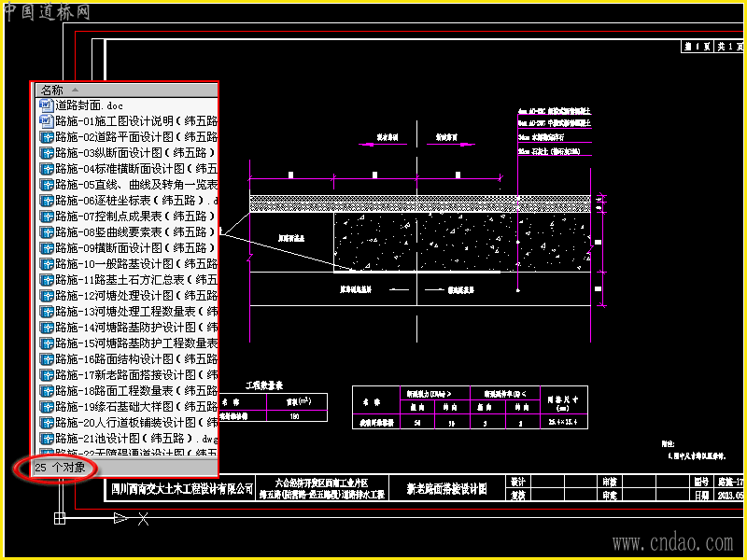Image resolution: width=747 pixels, height=560 pixels.
Task: Sort the file list by the 名称 column header
Action: click(x=127, y=90)
